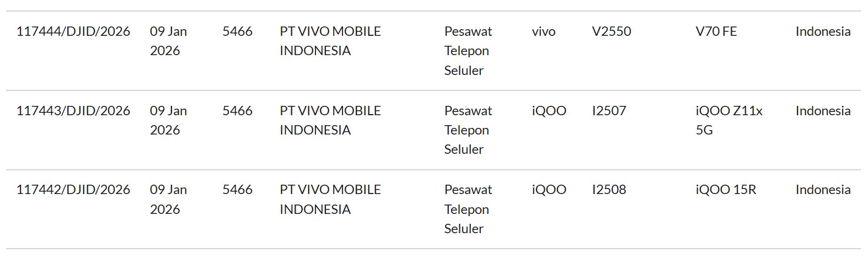Click Indonesia in the V70 FE row

point(823,31)
